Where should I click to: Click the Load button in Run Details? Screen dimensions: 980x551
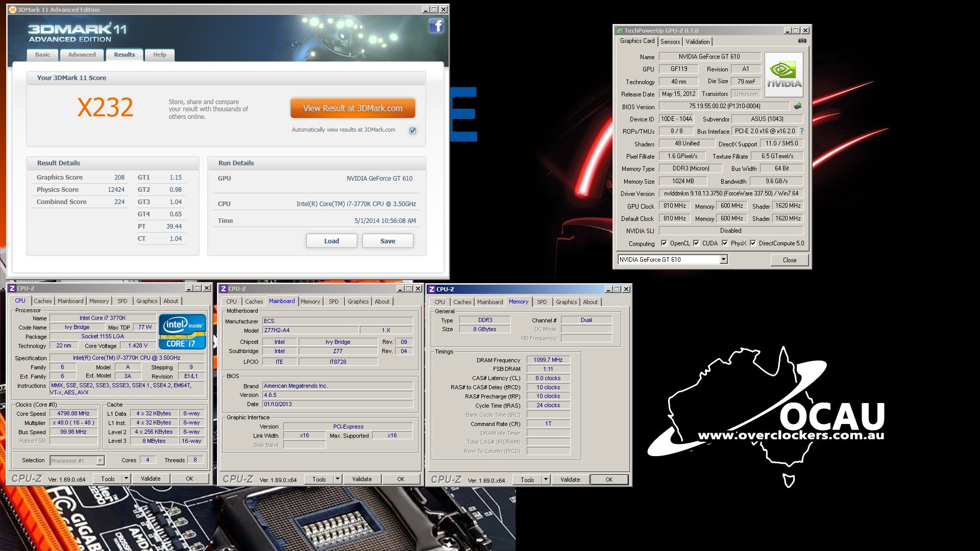331,241
